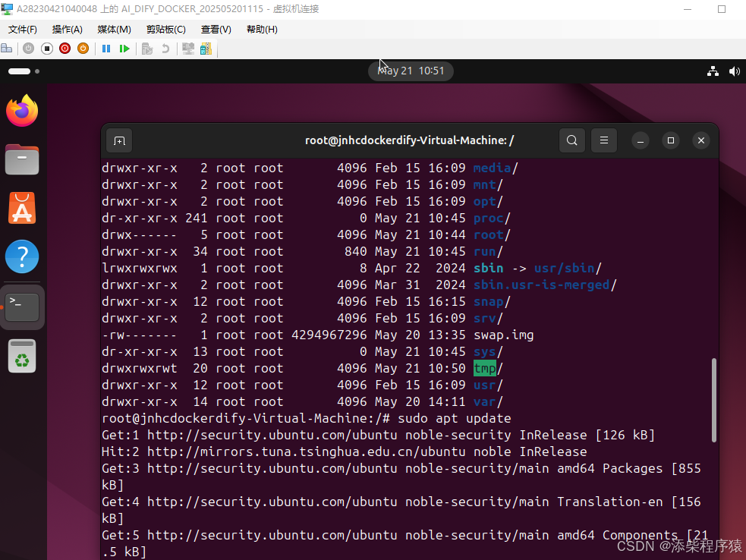Click the swap.img file name

[x=503, y=335]
